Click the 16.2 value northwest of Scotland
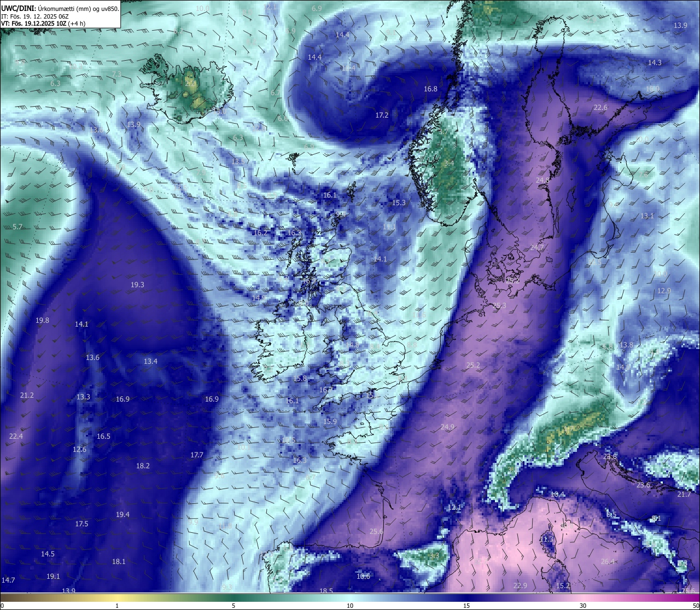Screen dimensions: 700x610 (260, 233)
